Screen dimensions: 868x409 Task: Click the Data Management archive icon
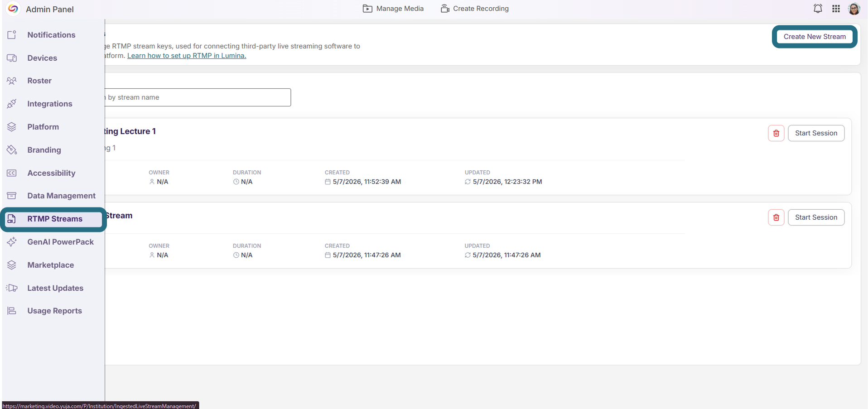click(12, 196)
